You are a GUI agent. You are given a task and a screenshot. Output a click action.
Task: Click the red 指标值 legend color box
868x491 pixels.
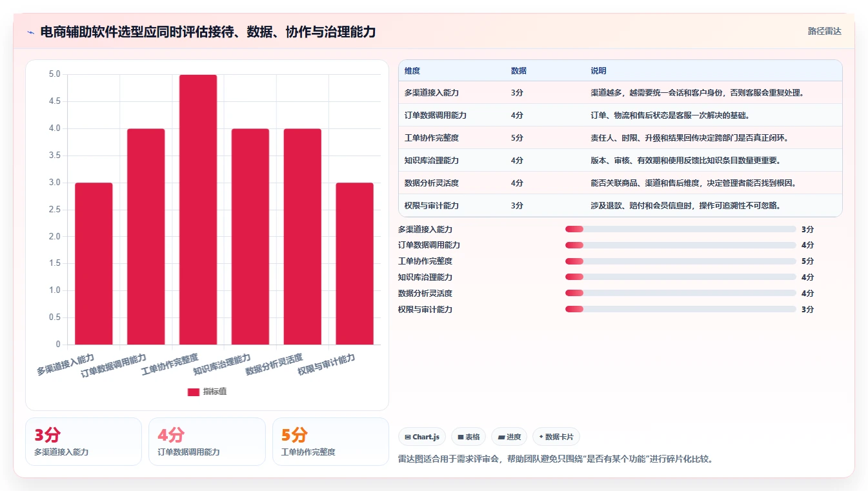pyautogui.click(x=193, y=392)
